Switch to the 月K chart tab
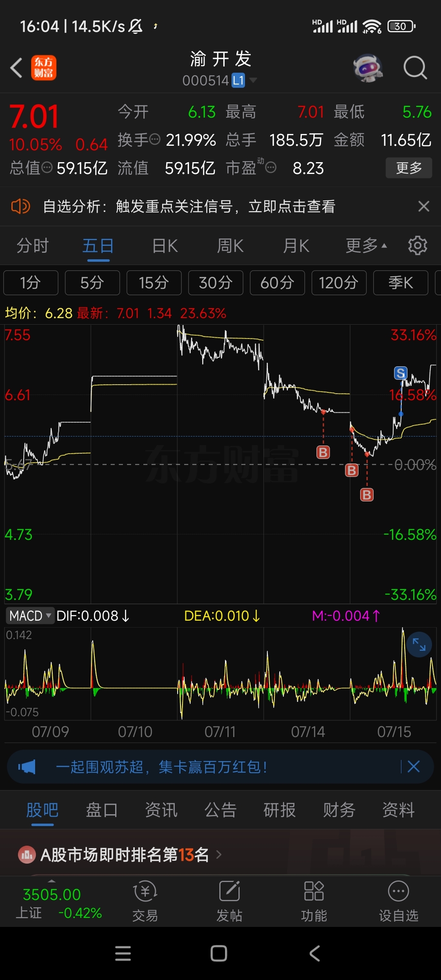The image size is (441, 980). 296,246
